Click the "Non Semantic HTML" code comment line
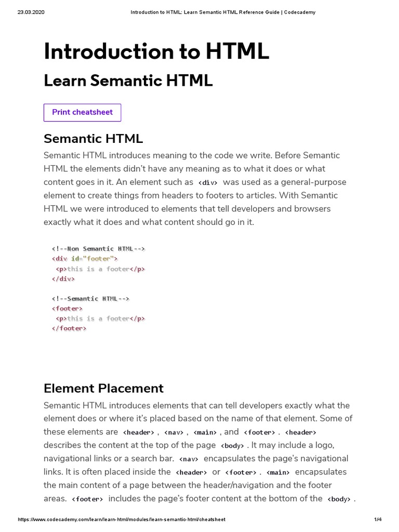This screenshot has width=399, height=532. 98,248
